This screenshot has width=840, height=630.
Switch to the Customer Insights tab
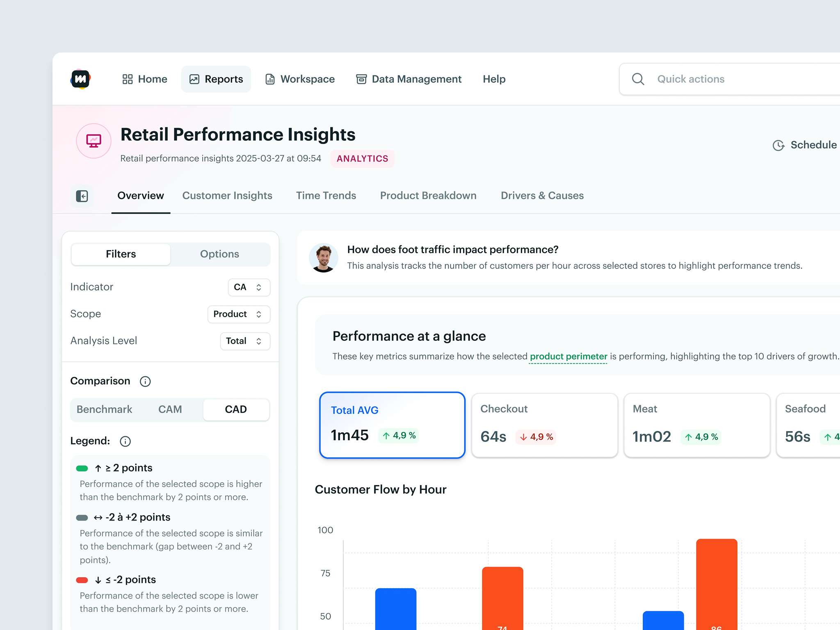pos(227,196)
